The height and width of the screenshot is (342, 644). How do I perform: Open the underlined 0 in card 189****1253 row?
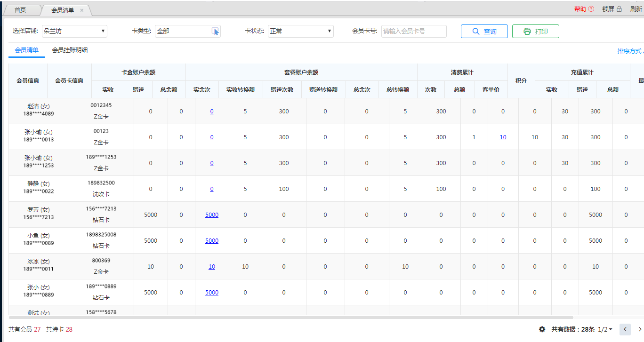pyautogui.click(x=212, y=163)
